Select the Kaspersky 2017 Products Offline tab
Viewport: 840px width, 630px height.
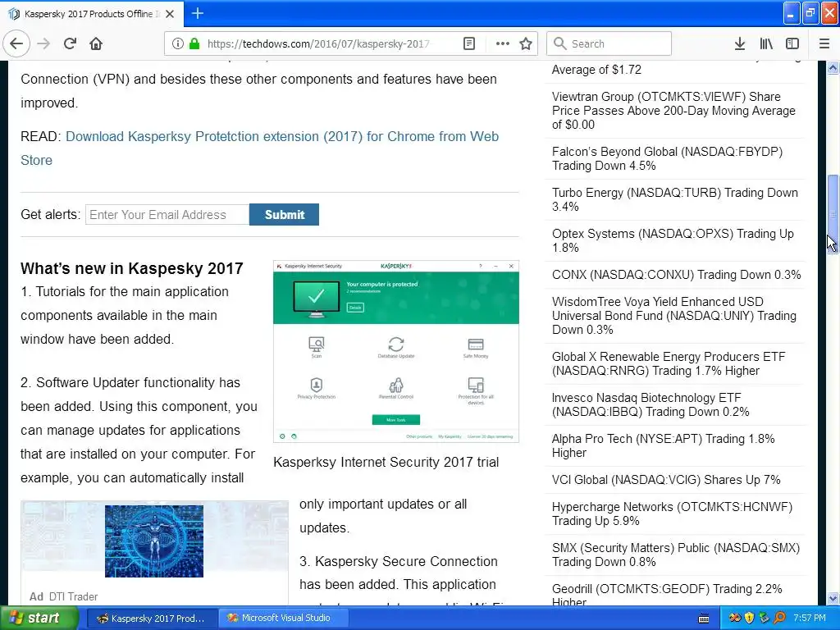click(x=92, y=14)
